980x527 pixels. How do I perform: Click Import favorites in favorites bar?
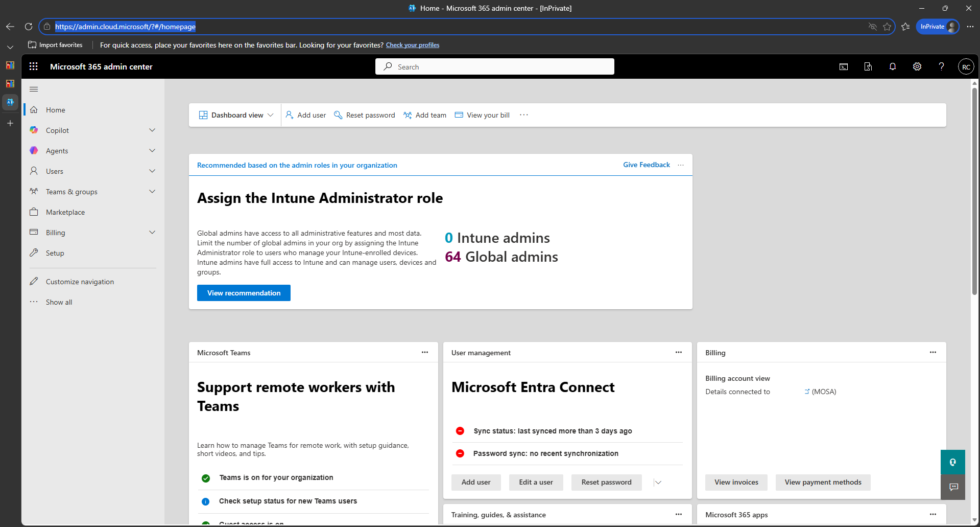point(55,45)
